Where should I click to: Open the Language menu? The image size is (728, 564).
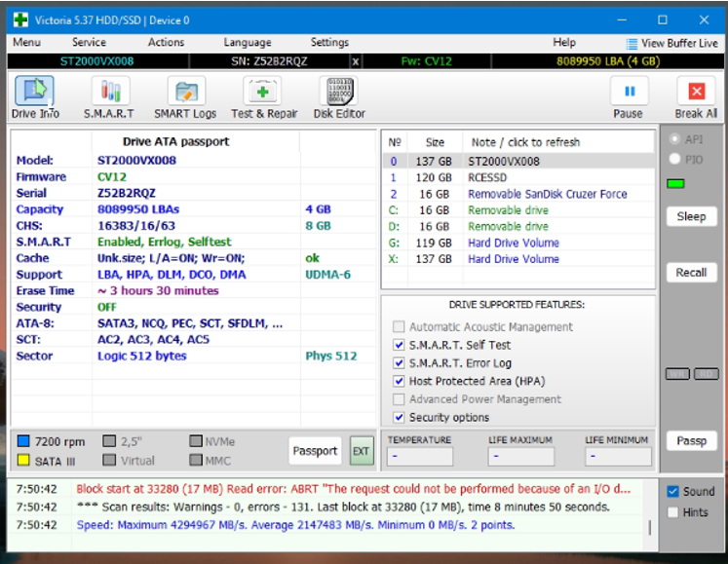248,43
